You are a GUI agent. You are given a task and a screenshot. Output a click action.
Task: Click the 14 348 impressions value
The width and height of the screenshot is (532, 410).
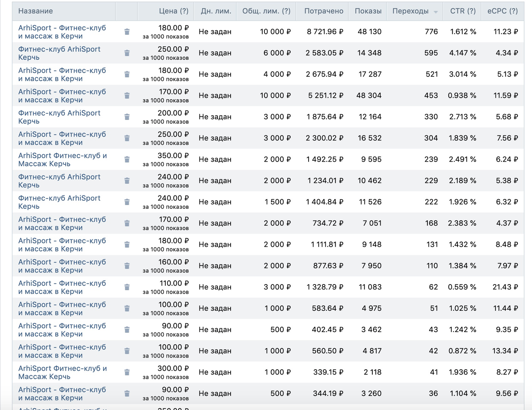tap(369, 53)
